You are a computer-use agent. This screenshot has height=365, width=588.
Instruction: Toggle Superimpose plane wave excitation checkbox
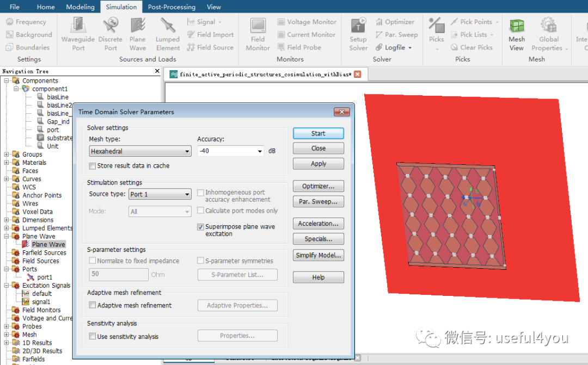pos(200,227)
